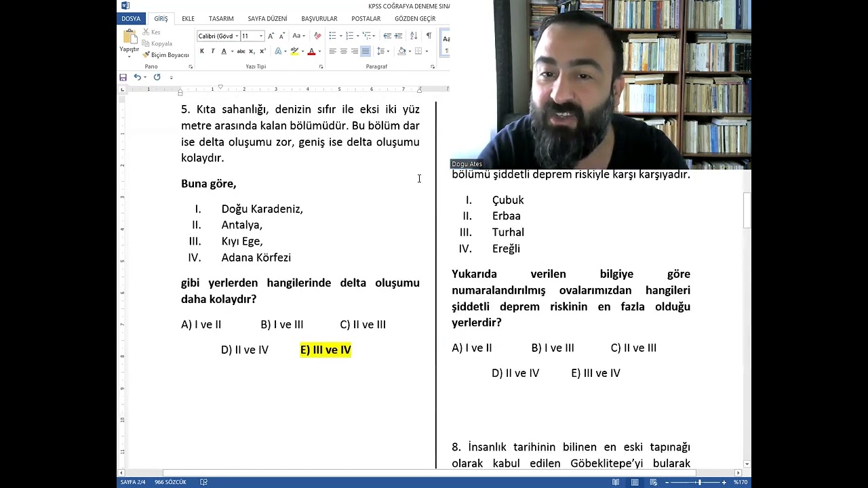Toggle align left
Viewport: 868px width, 488px height.
[332, 52]
